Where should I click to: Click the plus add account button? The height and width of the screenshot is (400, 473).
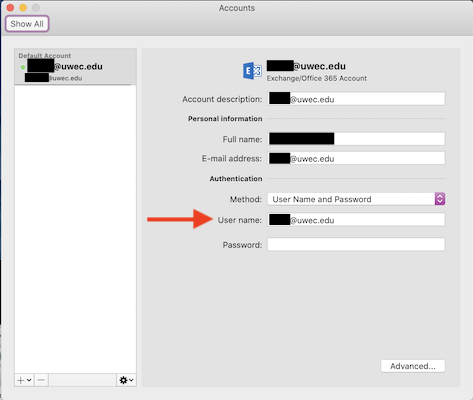[21, 380]
